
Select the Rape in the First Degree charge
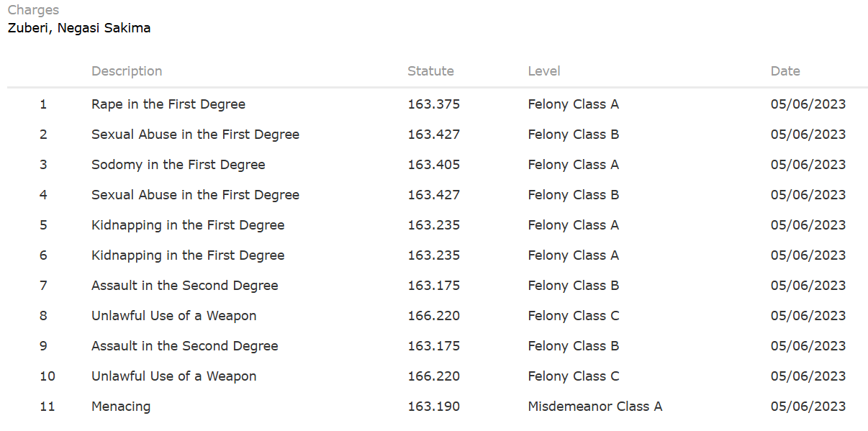168,104
